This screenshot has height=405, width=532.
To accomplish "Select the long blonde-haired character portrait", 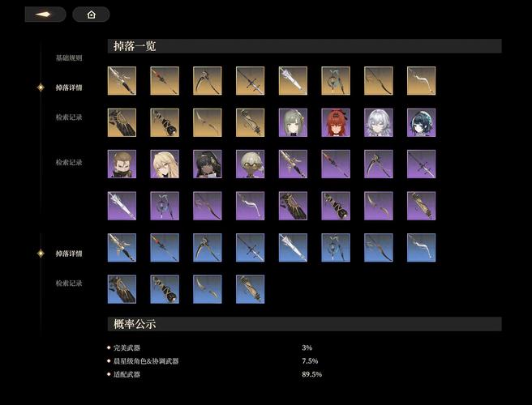I will point(165,164).
